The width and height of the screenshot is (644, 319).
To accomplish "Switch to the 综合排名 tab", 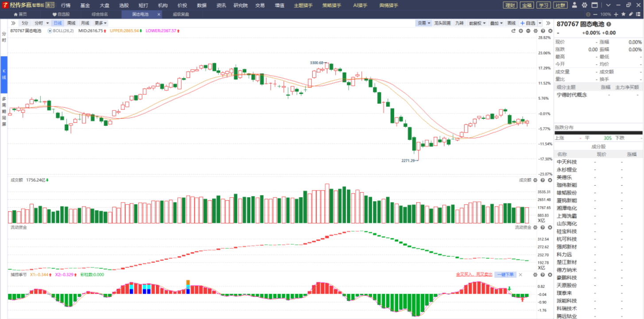I will (100, 14).
